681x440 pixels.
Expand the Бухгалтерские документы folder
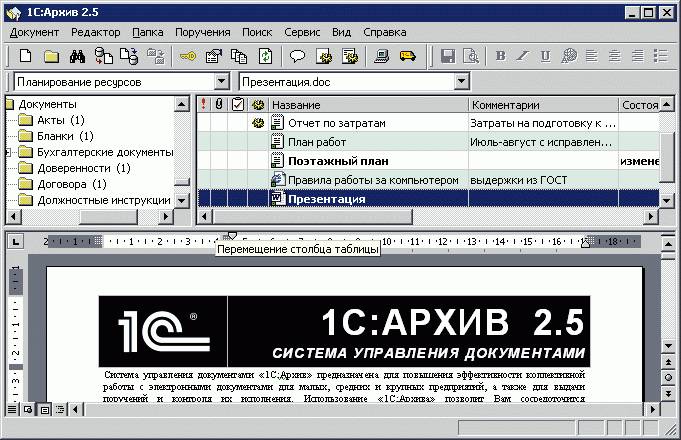coord(8,152)
